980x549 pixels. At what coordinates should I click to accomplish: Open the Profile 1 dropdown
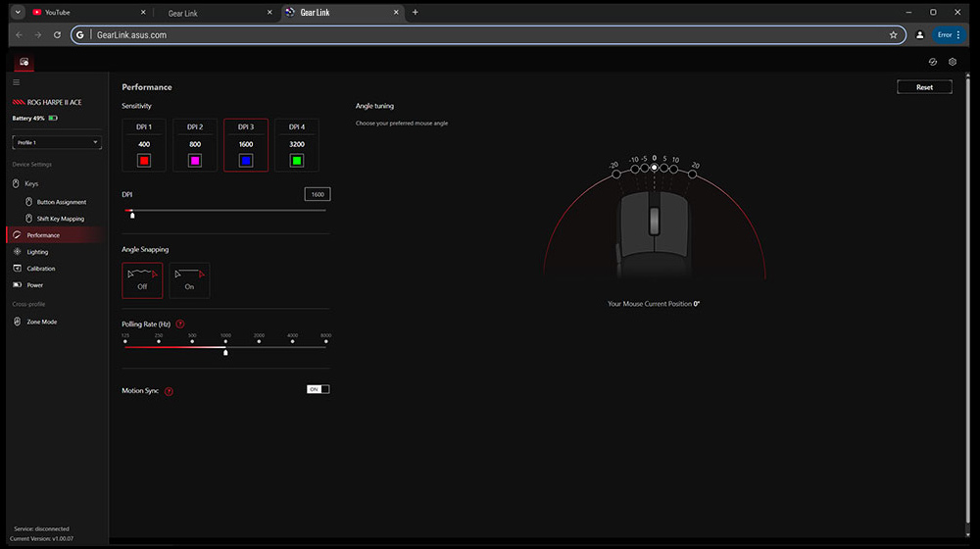[x=57, y=143]
